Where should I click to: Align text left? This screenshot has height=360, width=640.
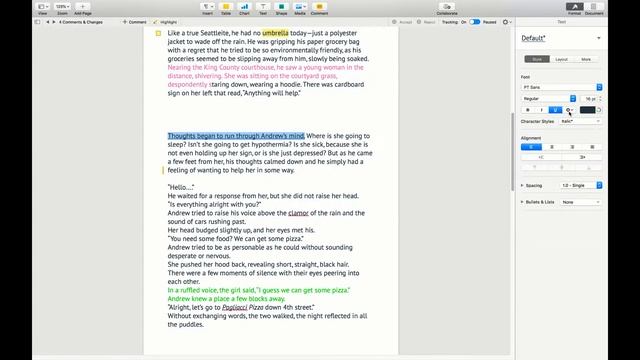coord(531,147)
